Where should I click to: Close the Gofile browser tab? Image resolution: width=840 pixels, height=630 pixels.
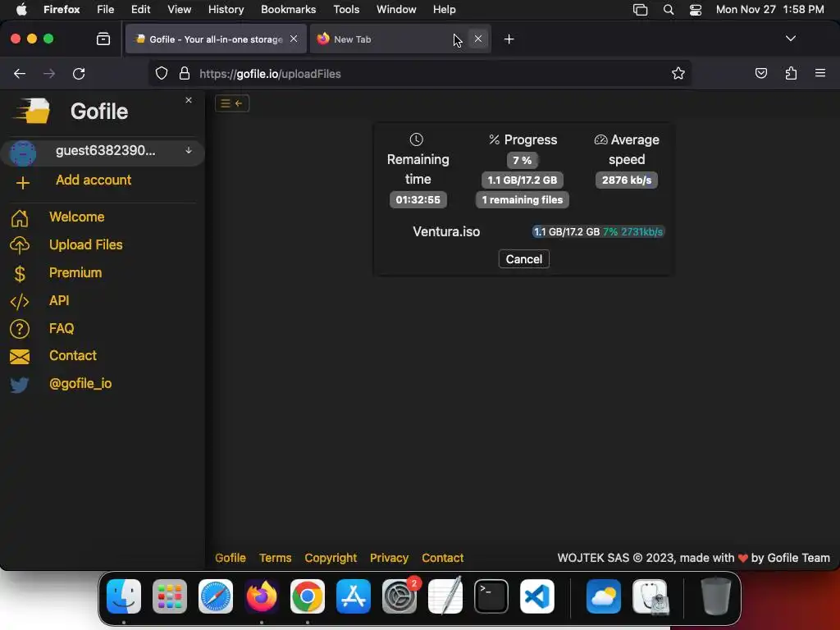tap(294, 39)
